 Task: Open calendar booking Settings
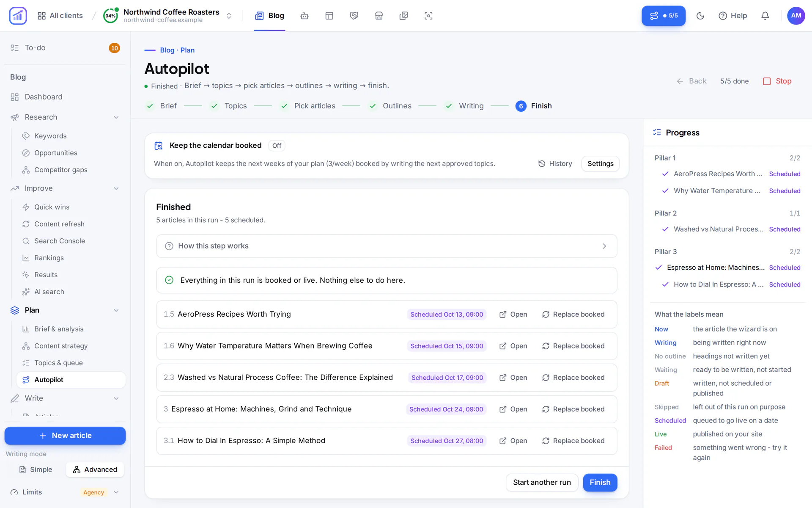click(600, 163)
